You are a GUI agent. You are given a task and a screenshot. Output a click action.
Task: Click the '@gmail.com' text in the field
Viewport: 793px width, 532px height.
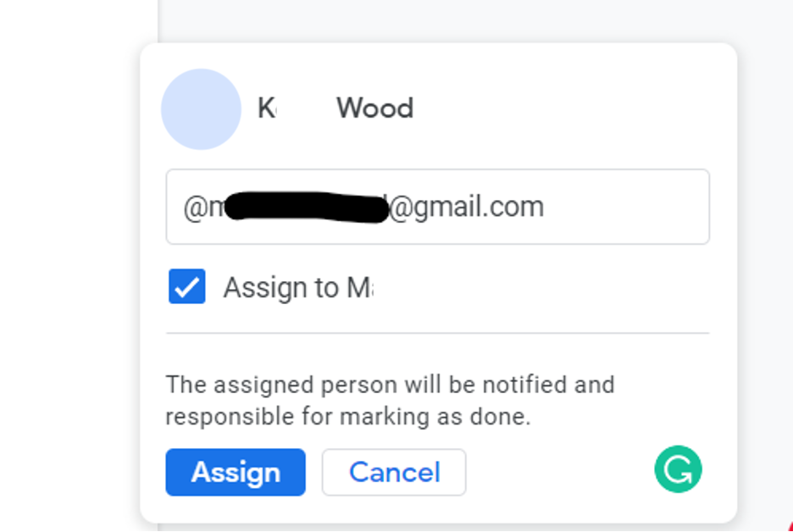coord(466,207)
